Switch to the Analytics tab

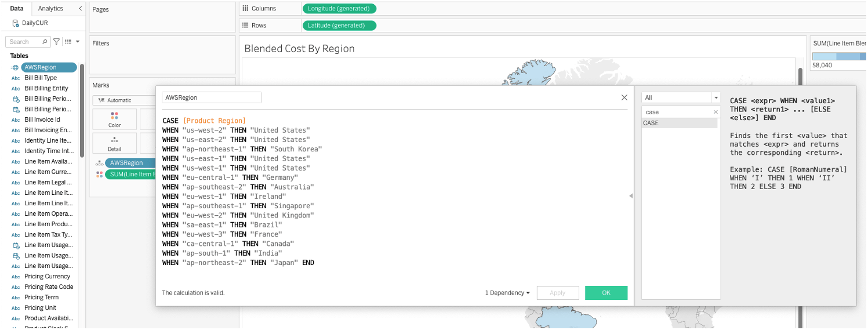(50, 9)
